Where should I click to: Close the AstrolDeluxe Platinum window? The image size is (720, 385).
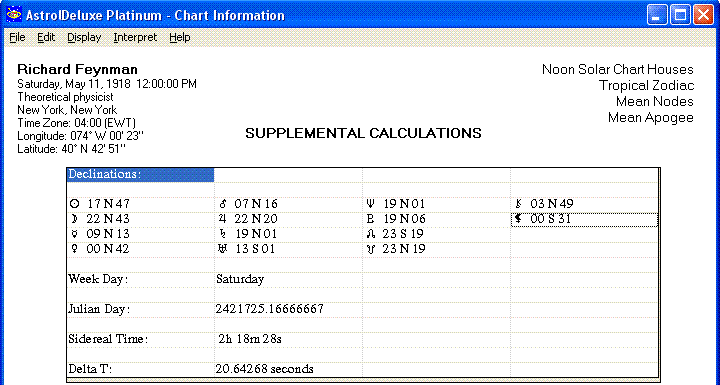703,15
